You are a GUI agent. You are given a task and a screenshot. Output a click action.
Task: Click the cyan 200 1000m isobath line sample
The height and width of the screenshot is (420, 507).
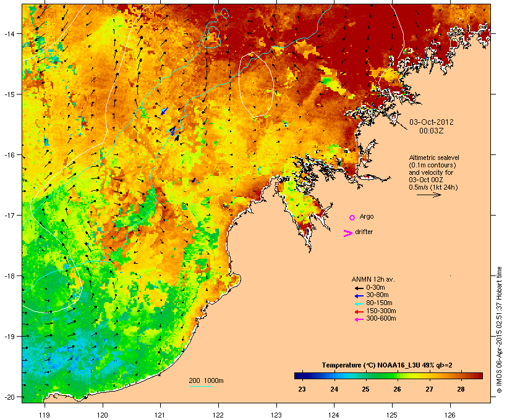[200, 386]
